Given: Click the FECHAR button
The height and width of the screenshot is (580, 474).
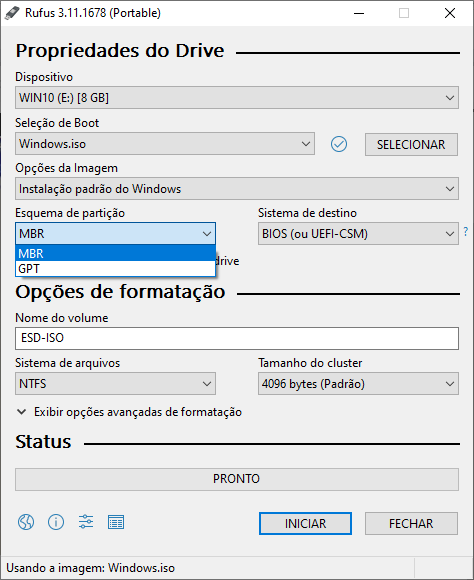Looking at the screenshot, I should point(411,523).
